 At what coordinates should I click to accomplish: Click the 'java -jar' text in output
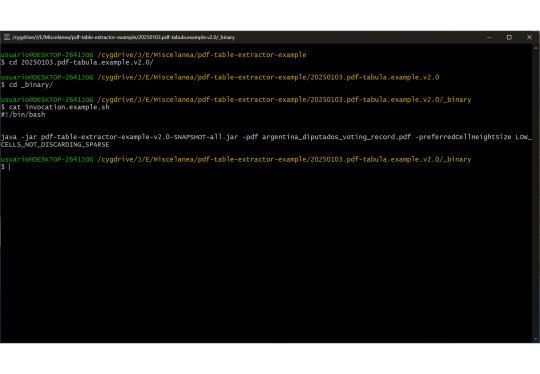(19, 137)
